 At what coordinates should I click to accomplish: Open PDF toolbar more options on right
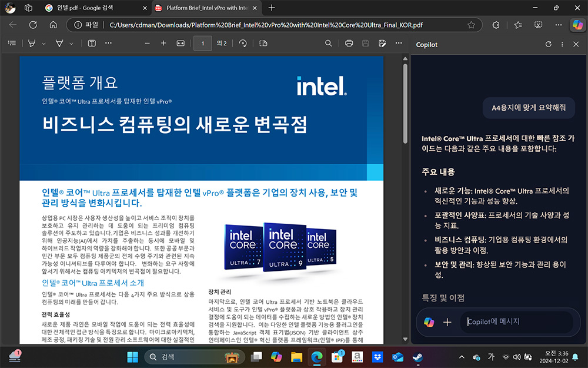(399, 43)
